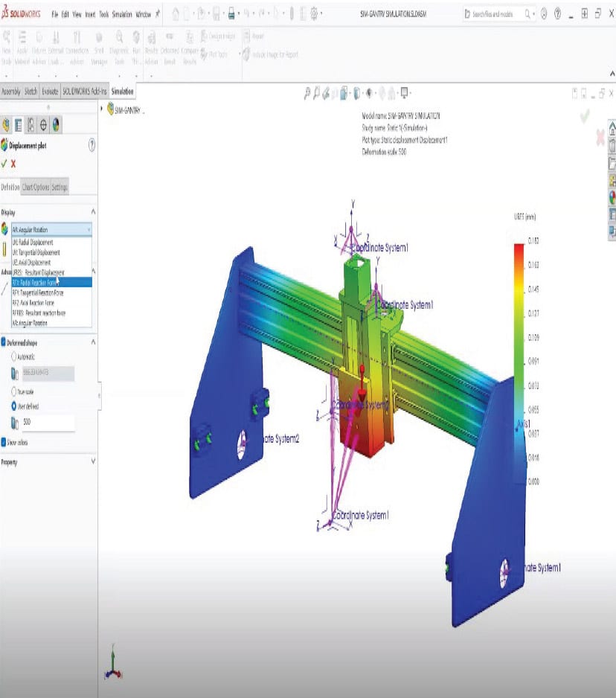616x698 pixels.
Task: Confirm the plot with the graphics-area green checkmark
Action: 585,117
